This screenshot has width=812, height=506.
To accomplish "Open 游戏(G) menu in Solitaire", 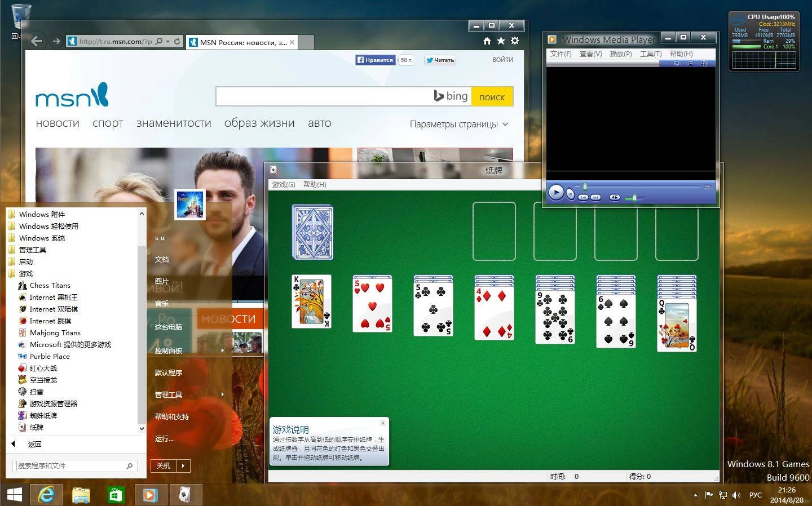I will (x=283, y=185).
